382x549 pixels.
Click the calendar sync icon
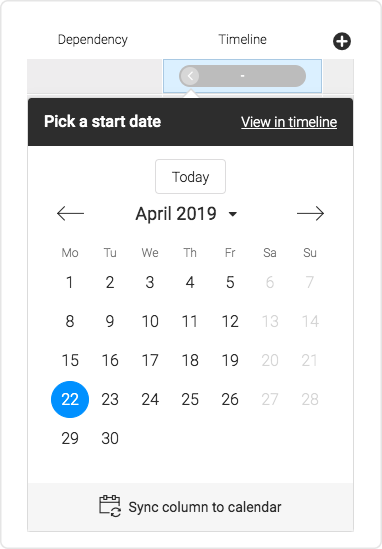(110, 506)
